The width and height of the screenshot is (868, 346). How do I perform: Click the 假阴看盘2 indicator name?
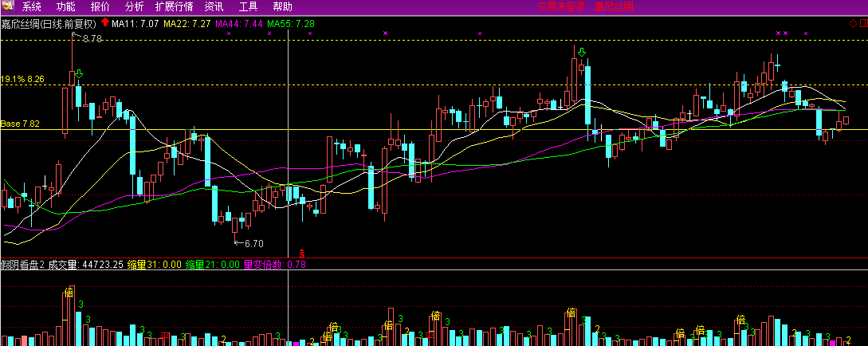click(x=22, y=265)
